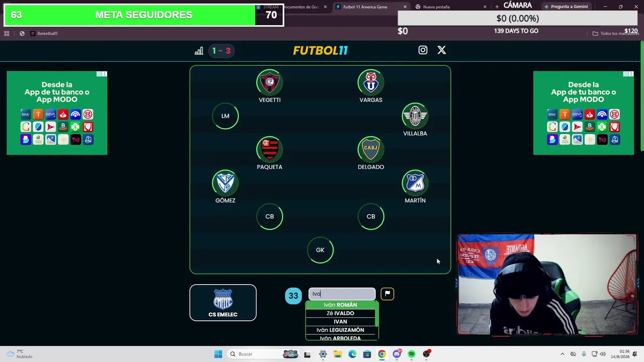Click the empty GK position slot
The height and width of the screenshot is (362, 644).
click(x=320, y=250)
